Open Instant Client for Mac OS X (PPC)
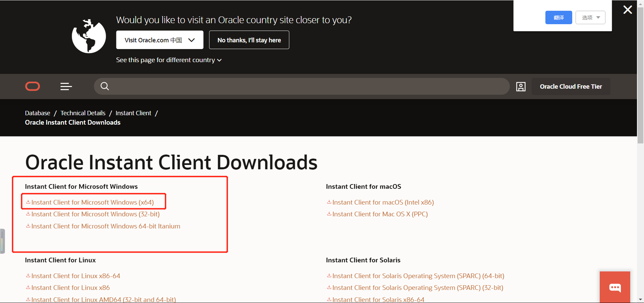The height and width of the screenshot is (303, 644). [x=380, y=214]
